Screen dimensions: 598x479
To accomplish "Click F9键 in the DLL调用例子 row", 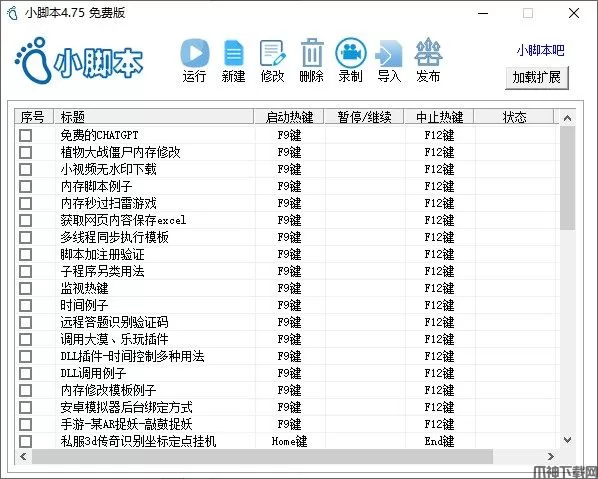I will click(289, 373).
